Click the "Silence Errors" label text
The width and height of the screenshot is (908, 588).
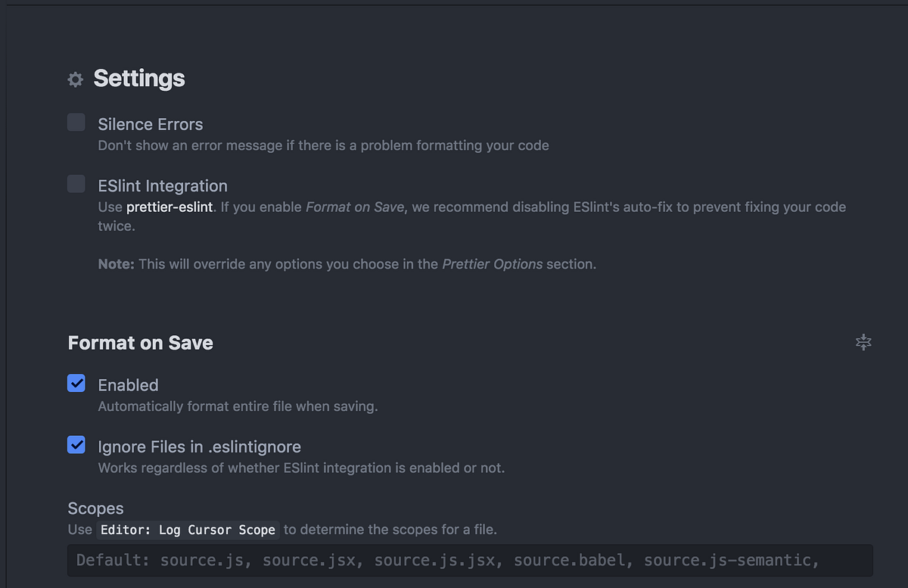[151, 124]
